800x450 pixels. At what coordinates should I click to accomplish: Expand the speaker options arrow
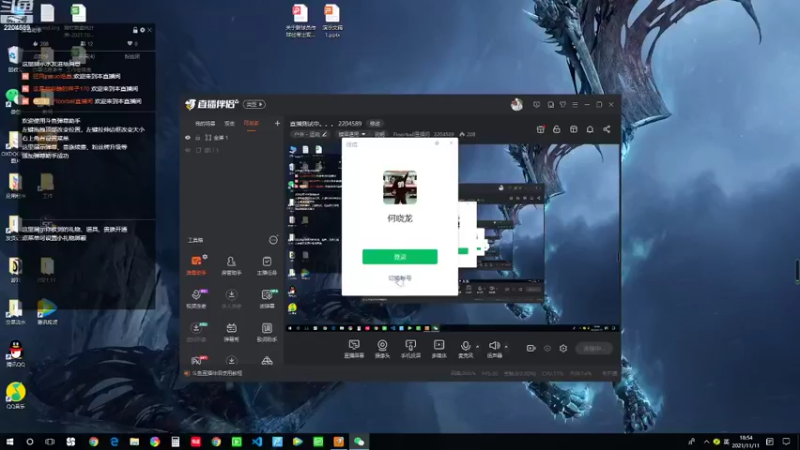click(x=506, y=346)
